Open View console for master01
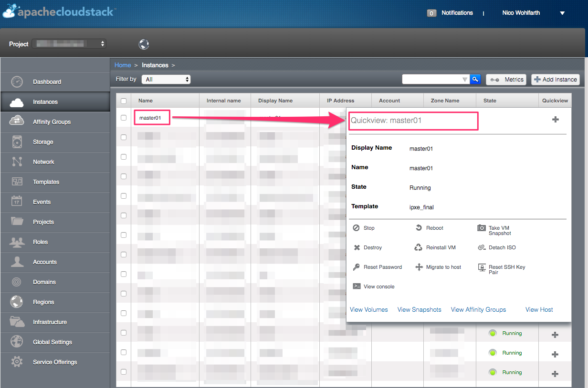The height and width of the screenshot is (388, 588). point(374,286)
